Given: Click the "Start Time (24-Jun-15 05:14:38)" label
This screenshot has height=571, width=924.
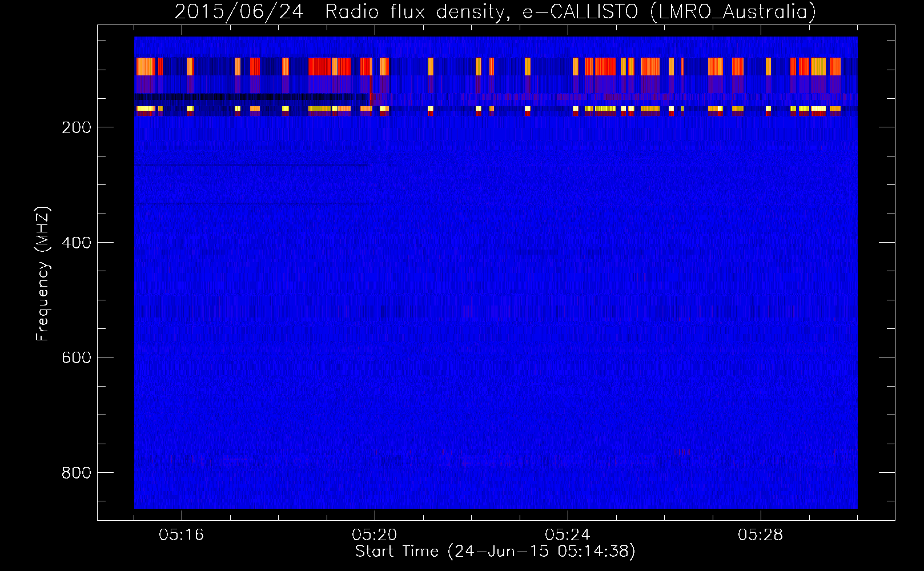Looking at the screenshot, I should click(495, 552).
